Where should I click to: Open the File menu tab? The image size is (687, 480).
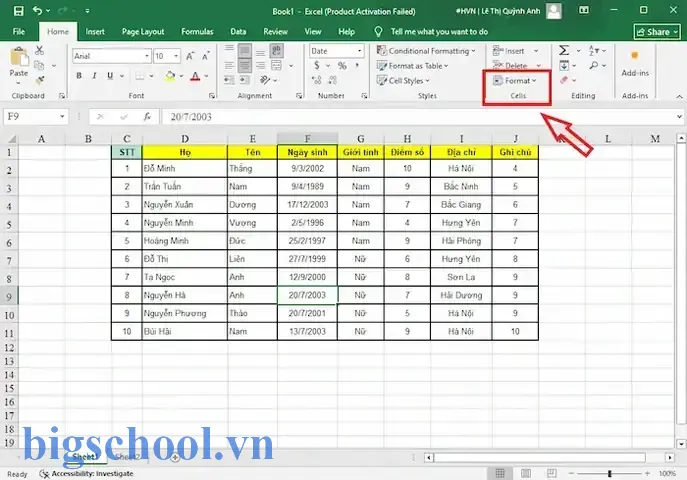19,32
